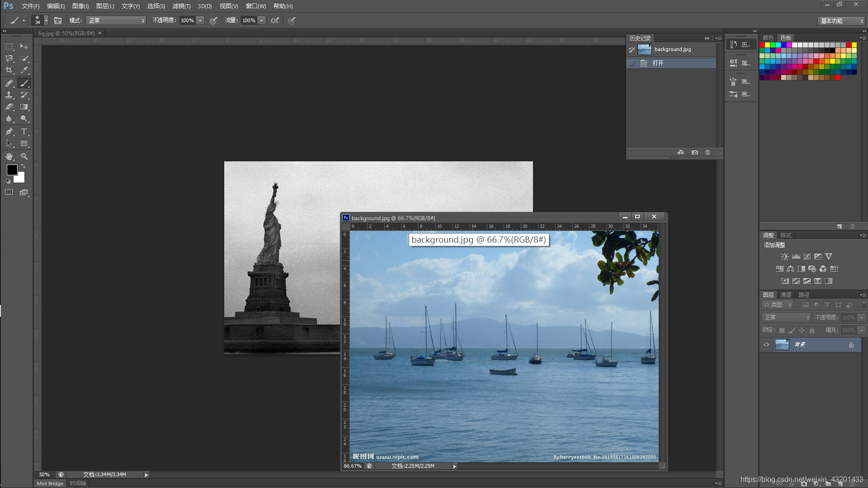Hide the background layer eye icon
Image resolution: width=868 pixels, height=488 pixels.
(766, 345)
